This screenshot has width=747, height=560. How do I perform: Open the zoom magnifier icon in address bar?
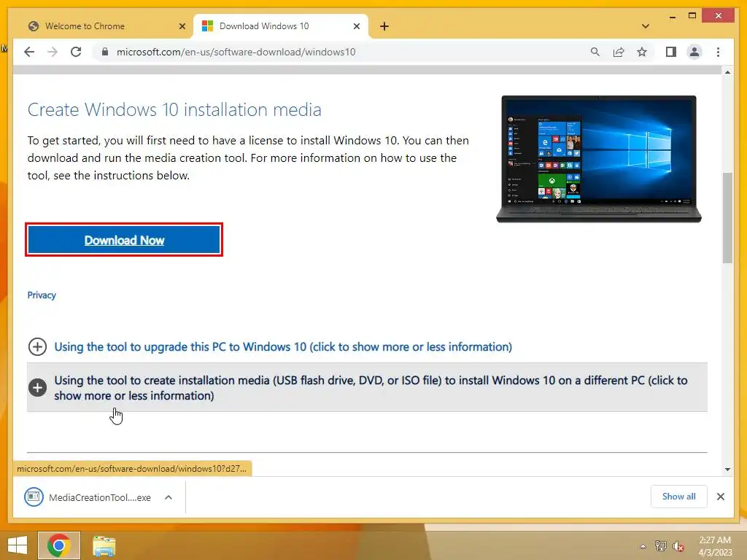pyautogui.click(x=595, y=52)
